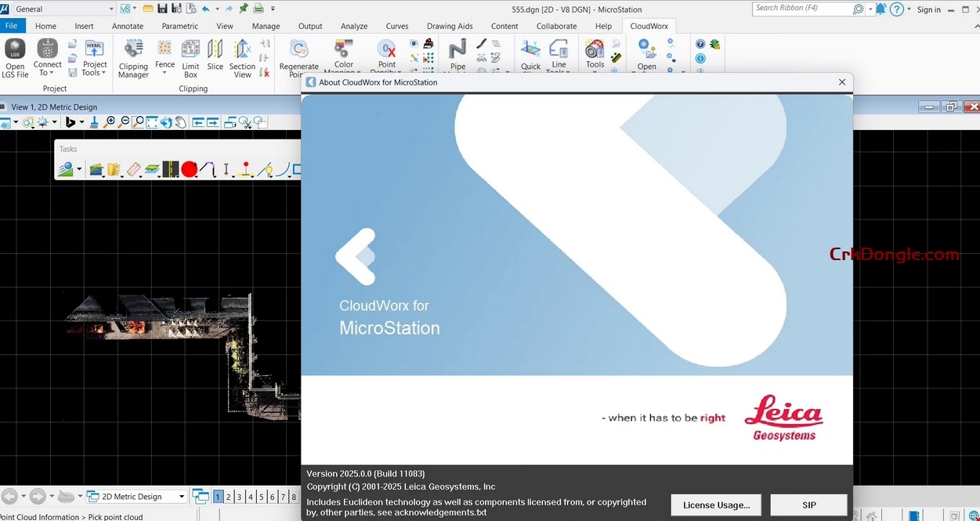Open the Drawing Aids ribbon tab
Image resolution: width=980 pixels, height=521 pixels.
click(x=449, y=26)
